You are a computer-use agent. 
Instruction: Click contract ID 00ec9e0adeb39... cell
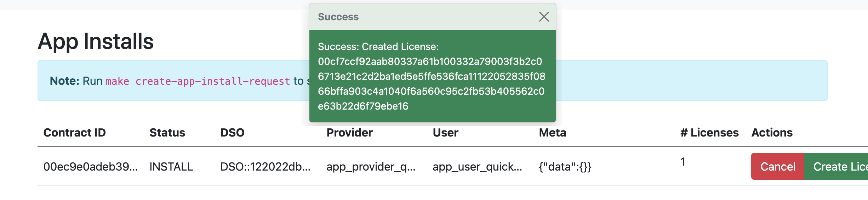pyautogui.click(x=90, y=167)
